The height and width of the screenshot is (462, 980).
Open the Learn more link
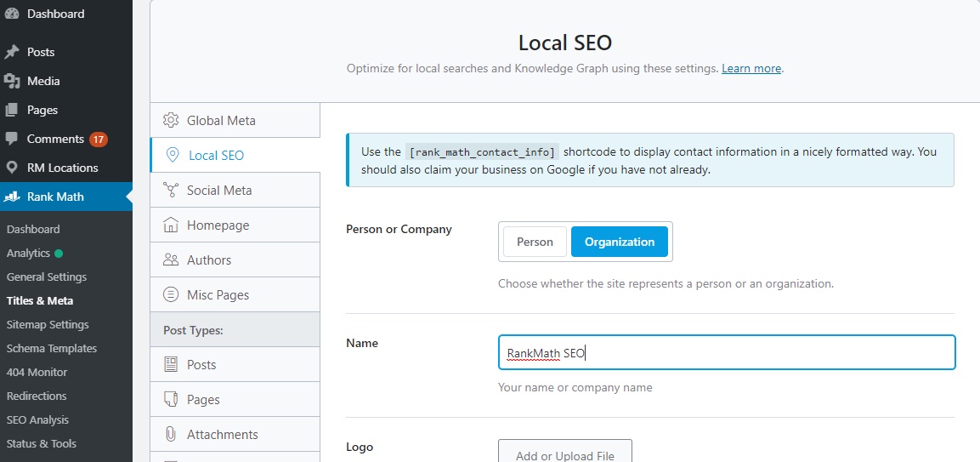click(751, 69)
